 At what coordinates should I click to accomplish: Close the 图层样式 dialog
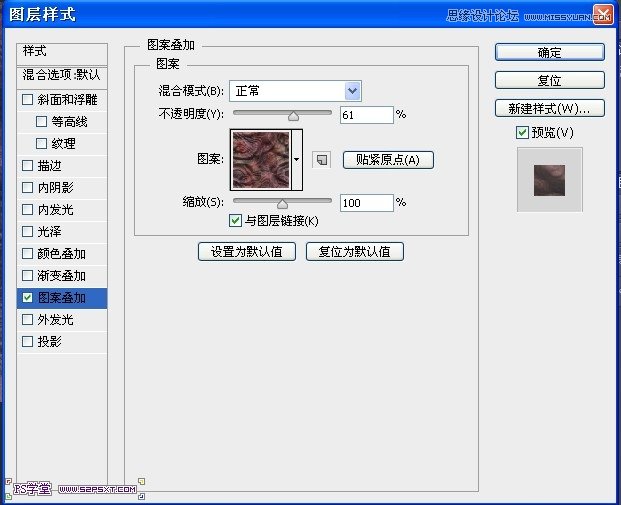[x=603, y=15]
